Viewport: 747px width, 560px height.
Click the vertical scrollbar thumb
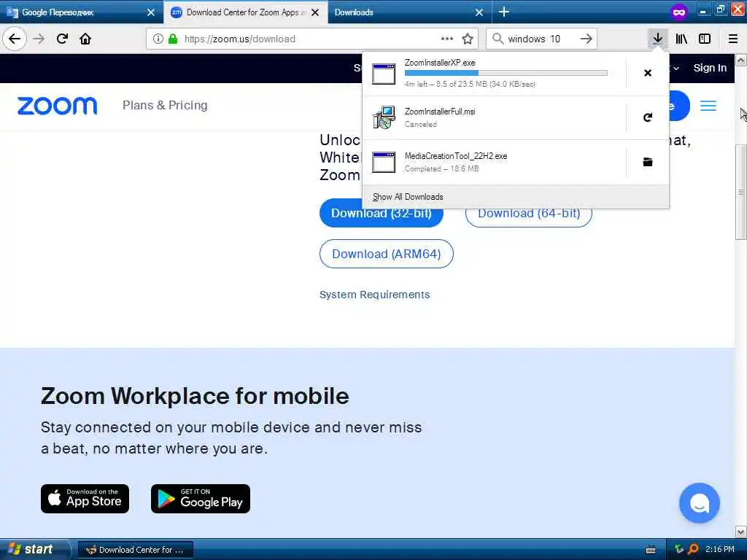(x=740, y=192)
